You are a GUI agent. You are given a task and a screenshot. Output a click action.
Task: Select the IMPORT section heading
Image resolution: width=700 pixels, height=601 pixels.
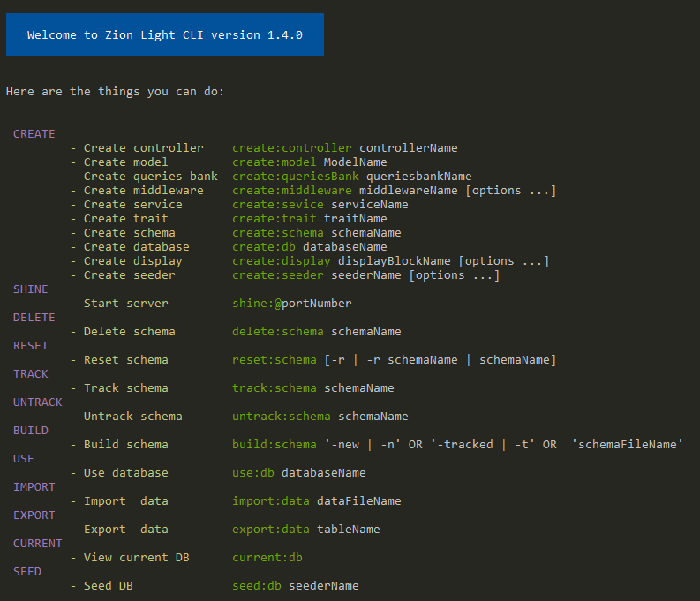click(x=34, y=487)
